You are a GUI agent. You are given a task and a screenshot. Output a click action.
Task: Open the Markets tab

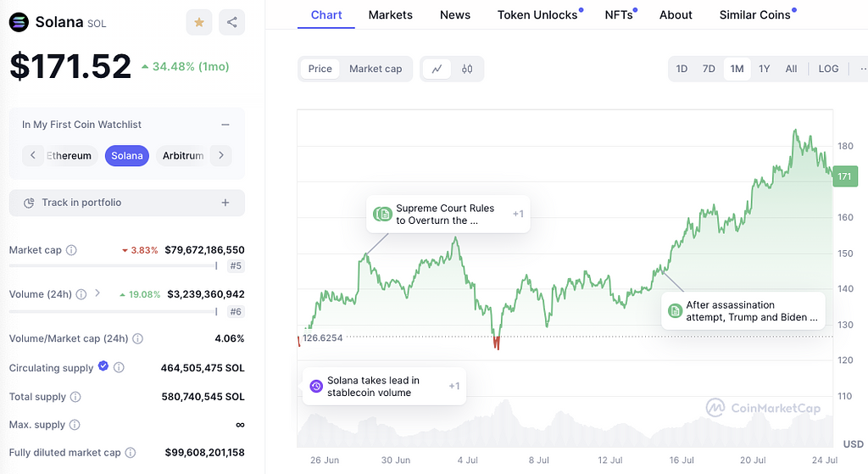(390, 14)
